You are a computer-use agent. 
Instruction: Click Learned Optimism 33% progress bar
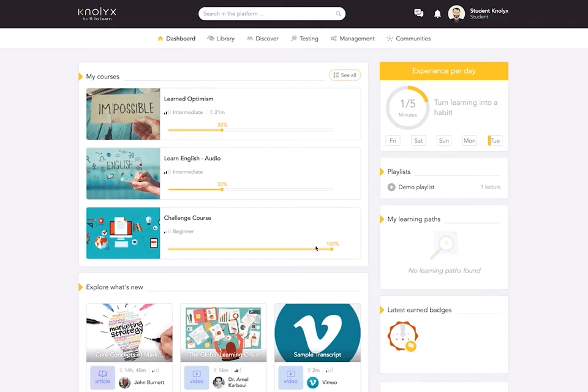(251, 130)
